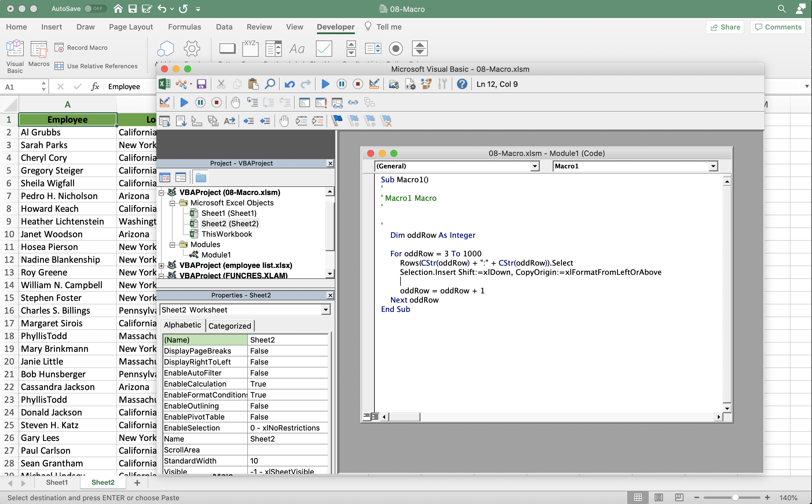Open Immediate Window in Debug toolbar

(x=321, y=102)
